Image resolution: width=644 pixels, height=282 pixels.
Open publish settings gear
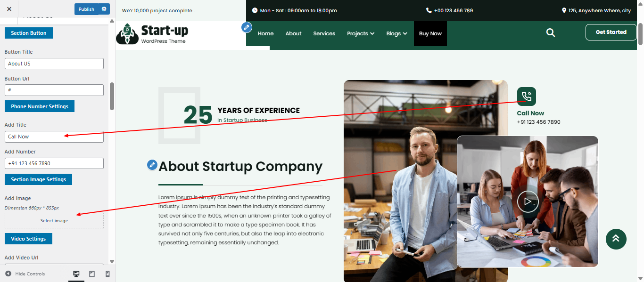tap(104, 9)
